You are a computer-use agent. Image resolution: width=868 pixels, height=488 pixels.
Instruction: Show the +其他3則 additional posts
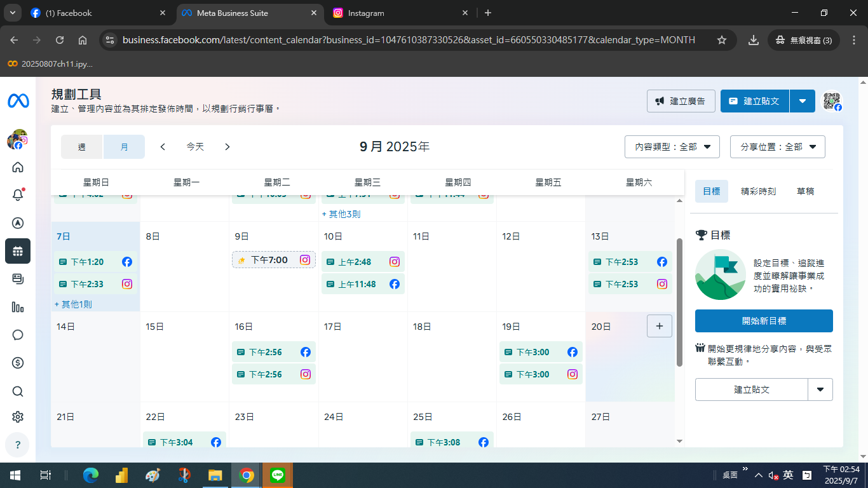[x=341, y=214]
